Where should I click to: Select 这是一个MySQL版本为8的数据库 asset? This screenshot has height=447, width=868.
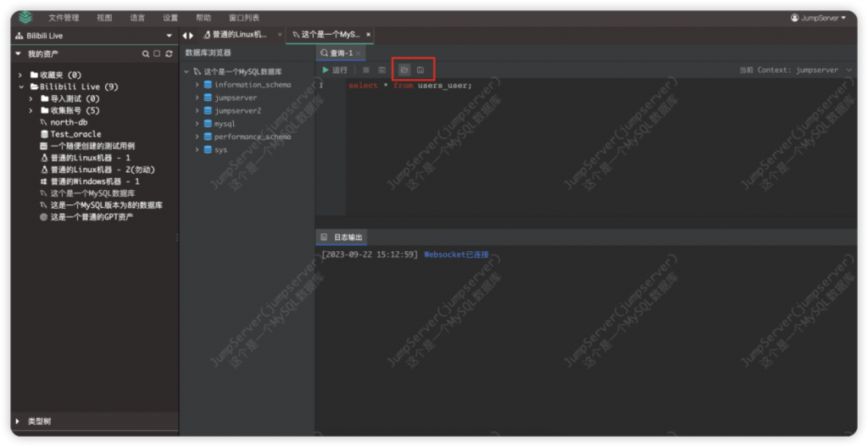[x=106, y=205]
